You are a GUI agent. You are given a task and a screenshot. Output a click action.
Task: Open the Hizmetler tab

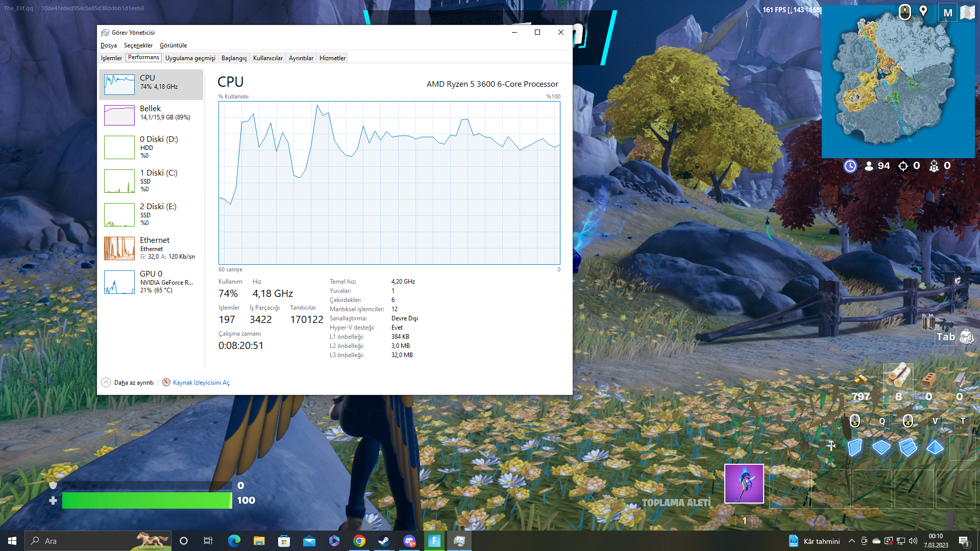click(332, 58)
